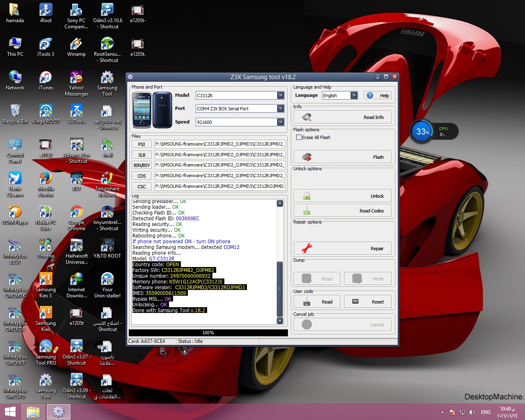Click 'Country code: OPEN' log line
This screenshot has height=420, width=525.
click(156, 265)
